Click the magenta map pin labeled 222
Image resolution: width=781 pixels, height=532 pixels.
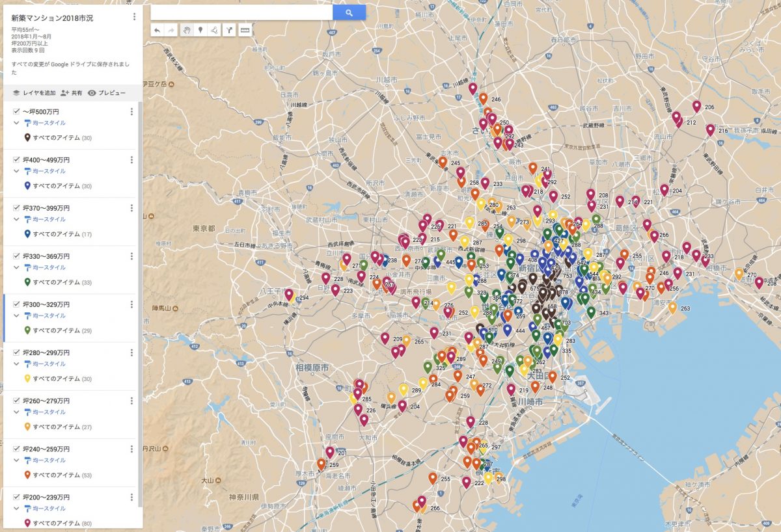(466, 482)
